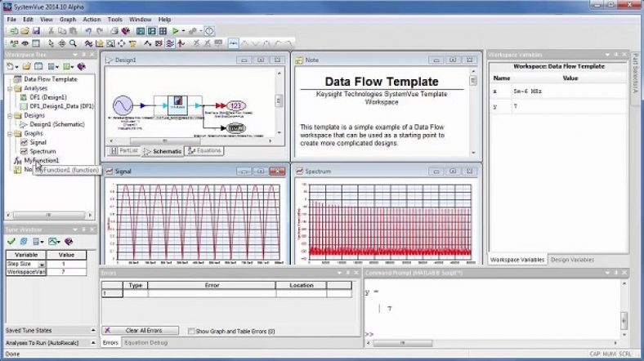Click the Type column header in Errors table
The height and width of the screenshot is (361, 644).
135,285
